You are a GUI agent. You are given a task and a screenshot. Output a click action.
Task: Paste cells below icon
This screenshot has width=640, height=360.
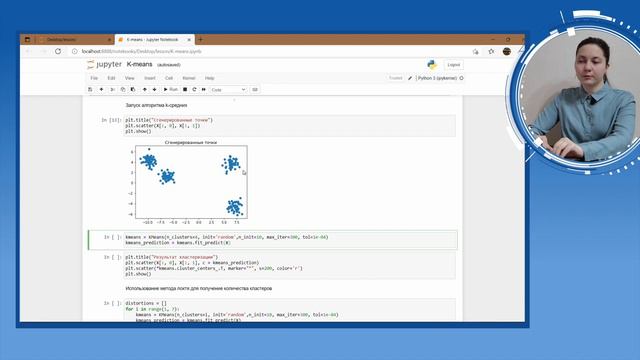pos(133,89)
